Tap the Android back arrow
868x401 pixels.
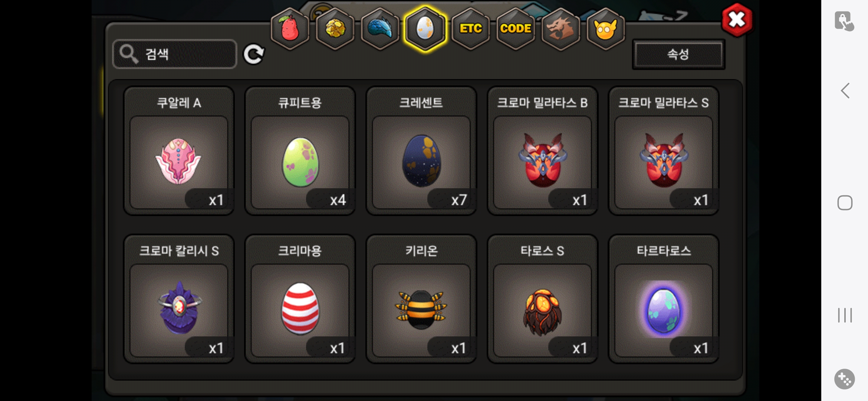point(845,91)
